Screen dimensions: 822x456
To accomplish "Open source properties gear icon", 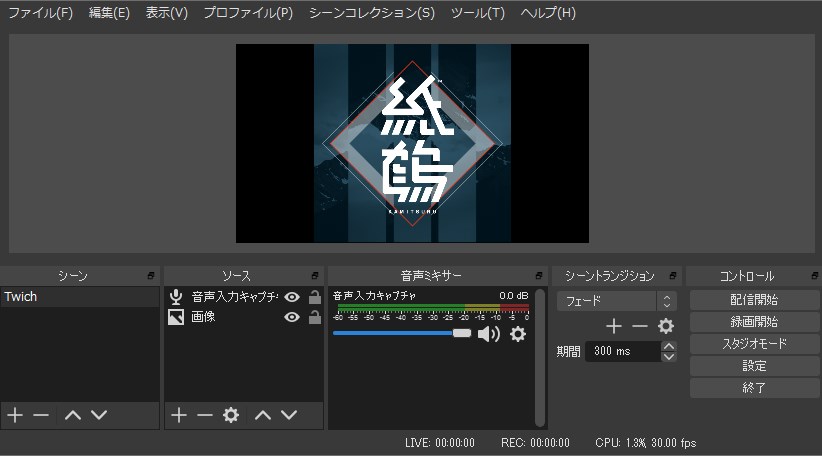I will pos(231,415).
